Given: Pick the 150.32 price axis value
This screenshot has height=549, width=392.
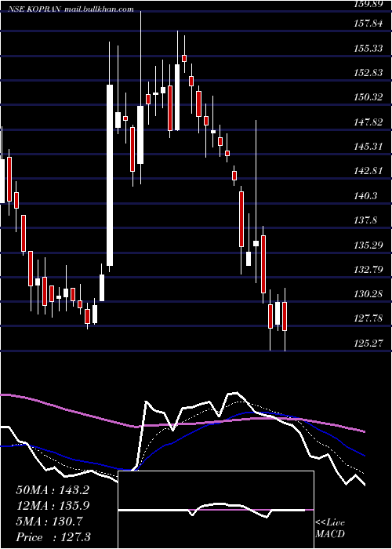Looking at the screenshot, I should coord(368,97).
